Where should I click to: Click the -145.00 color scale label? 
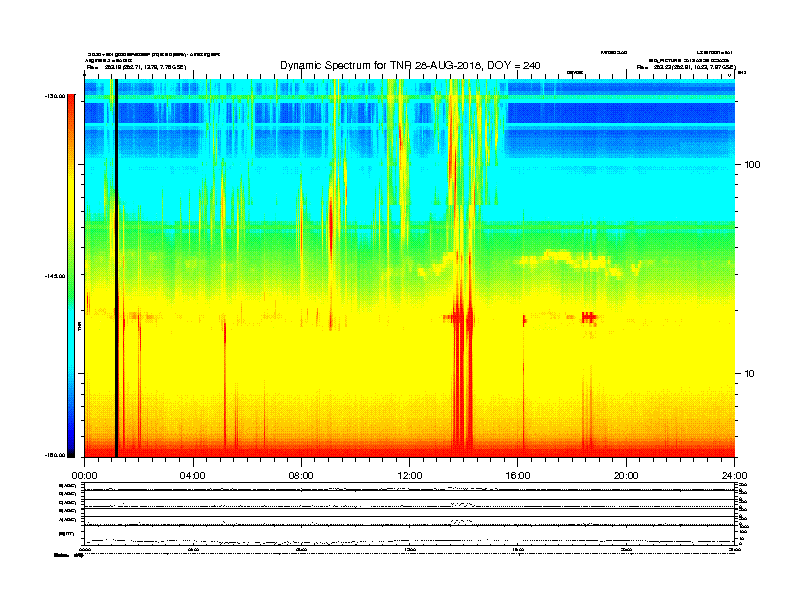tap(56, 276)
